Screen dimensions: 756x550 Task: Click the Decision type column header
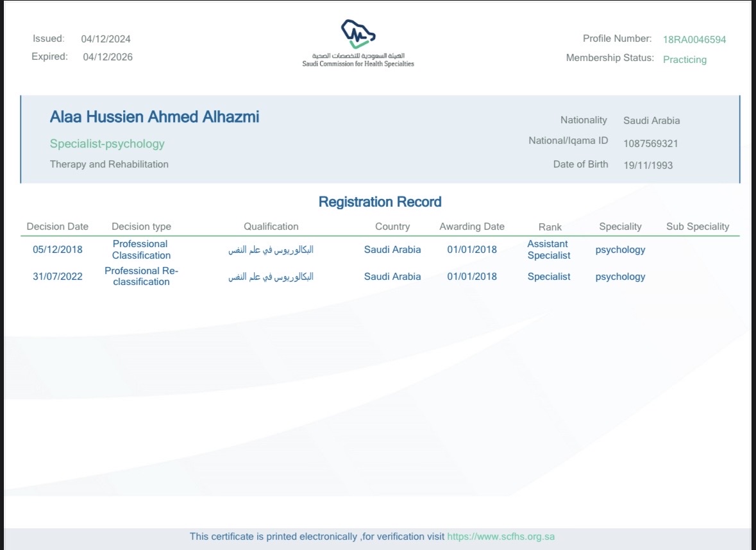141,227
